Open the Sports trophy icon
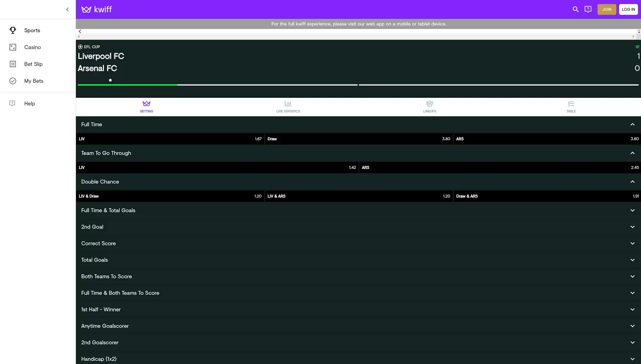 pos(13,30)
